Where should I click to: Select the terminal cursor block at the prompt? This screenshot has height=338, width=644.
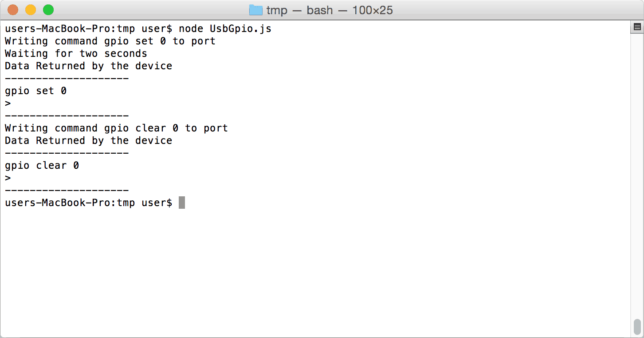181,202
